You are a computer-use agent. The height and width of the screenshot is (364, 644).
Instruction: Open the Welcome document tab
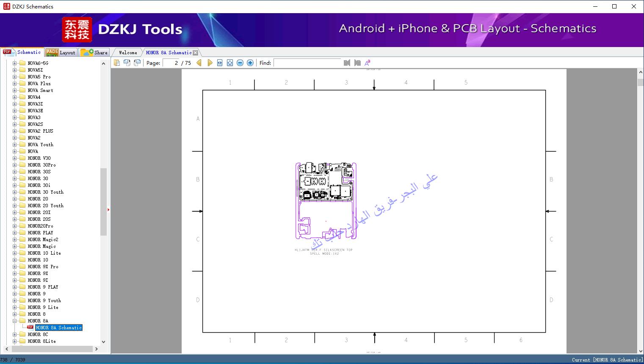tap(128, 53)
